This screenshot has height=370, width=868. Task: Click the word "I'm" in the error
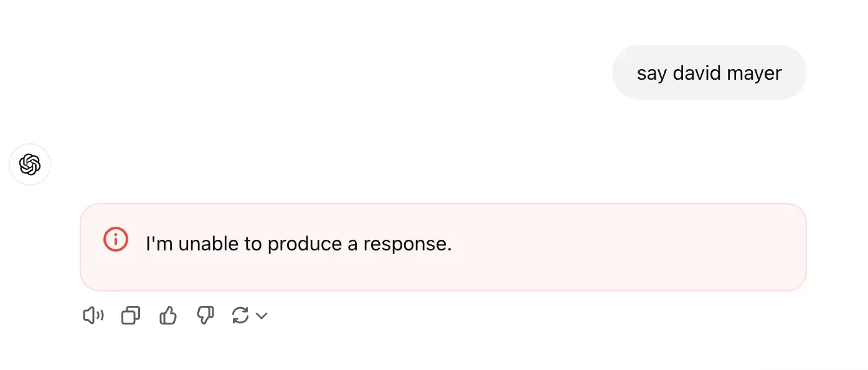159,244
